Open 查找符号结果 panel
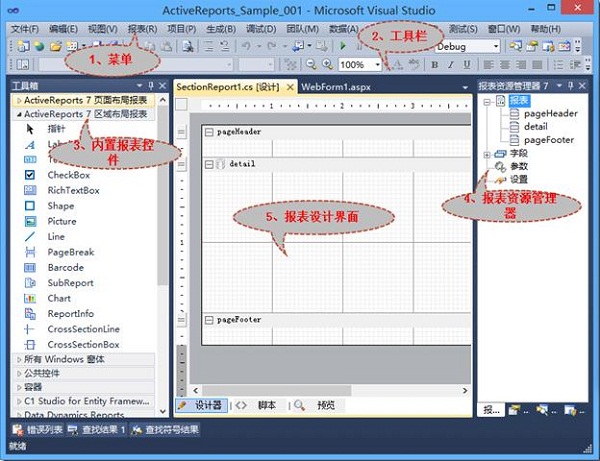This screenshot has height=461, width=600. point(165,430)
